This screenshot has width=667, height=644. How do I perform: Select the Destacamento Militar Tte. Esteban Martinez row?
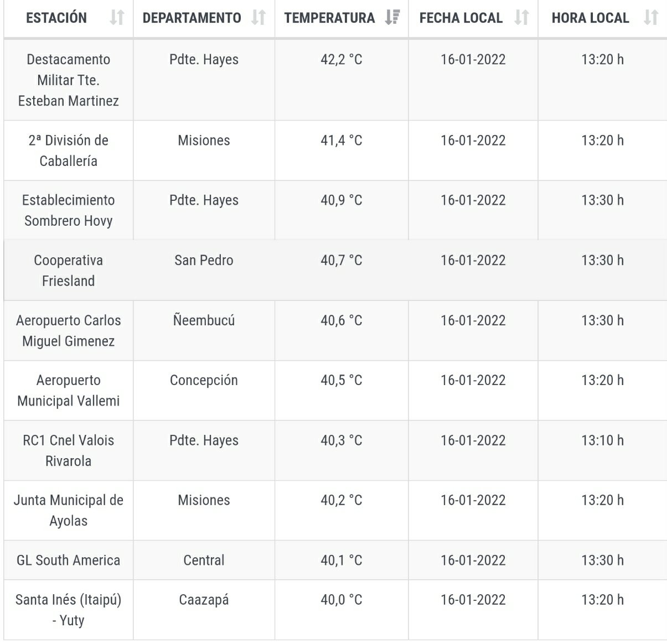click(x=335, y=80)
